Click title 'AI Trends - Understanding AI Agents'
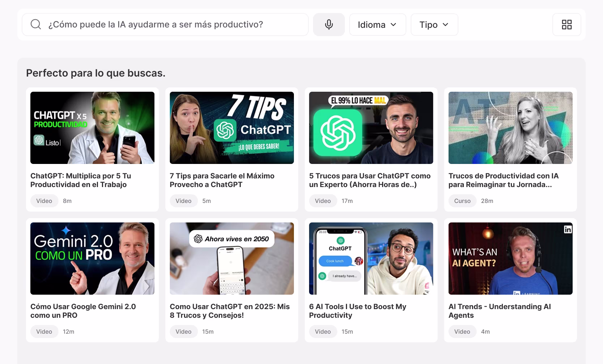Viewport: 603px width, 364px height. point(500,311)
